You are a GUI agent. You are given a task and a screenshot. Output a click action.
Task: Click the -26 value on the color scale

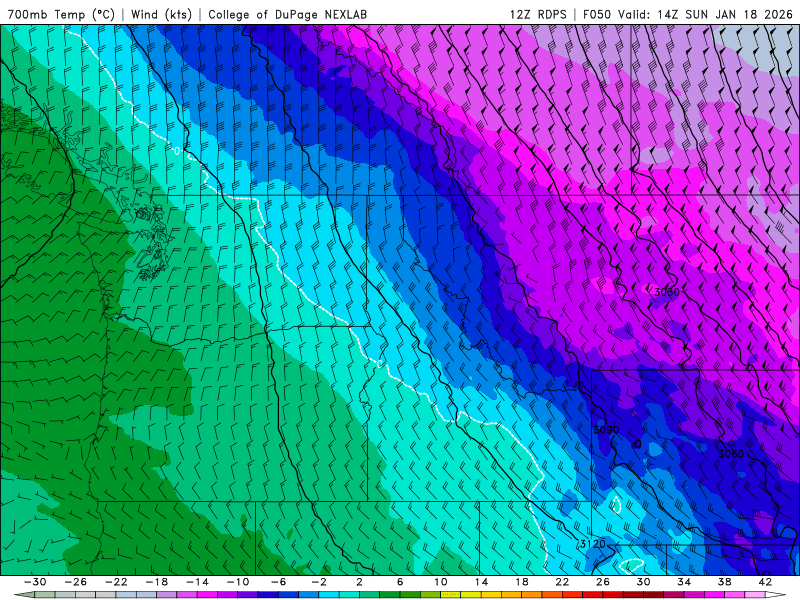(x=76, y=582)
